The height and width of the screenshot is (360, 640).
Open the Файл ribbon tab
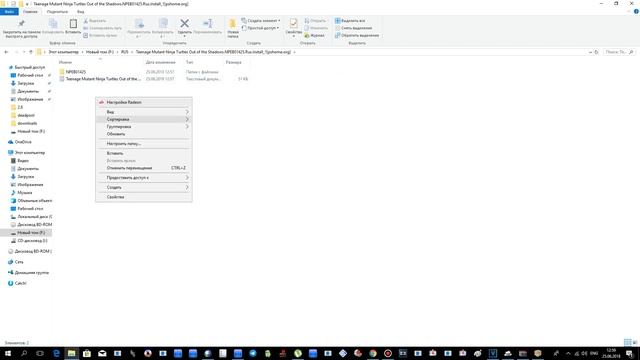(9, 12)
